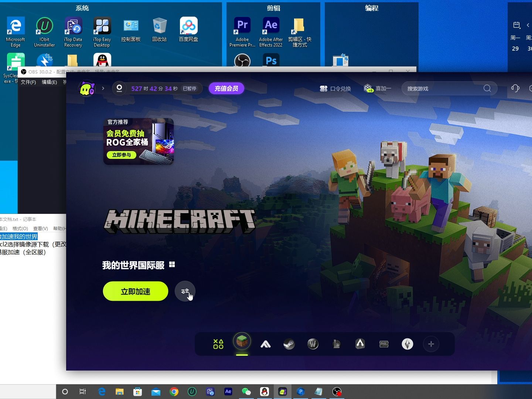The width and height of the screenshot is (532, 399).
Task: Open Notepad 查看(V) menu
Action: click(41, 229)
